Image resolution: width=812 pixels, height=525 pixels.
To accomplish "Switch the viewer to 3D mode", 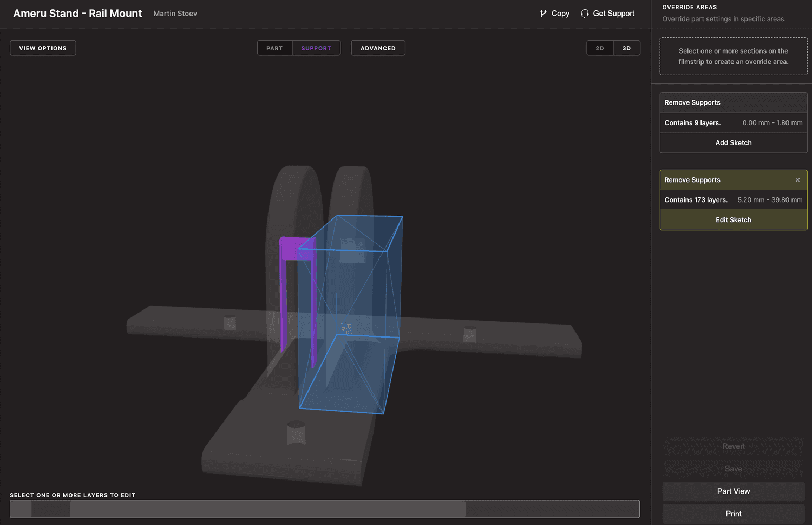I will (626, 48).
